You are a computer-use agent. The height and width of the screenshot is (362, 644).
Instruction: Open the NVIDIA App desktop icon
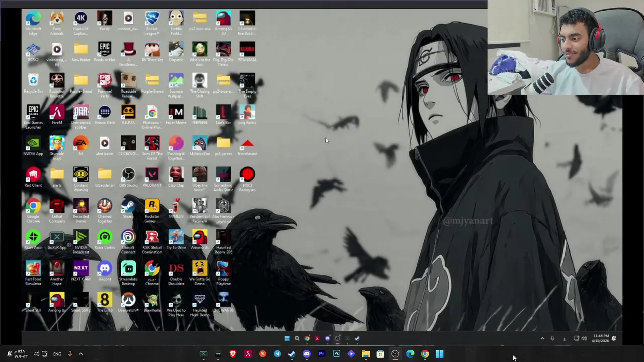point(33,146)
